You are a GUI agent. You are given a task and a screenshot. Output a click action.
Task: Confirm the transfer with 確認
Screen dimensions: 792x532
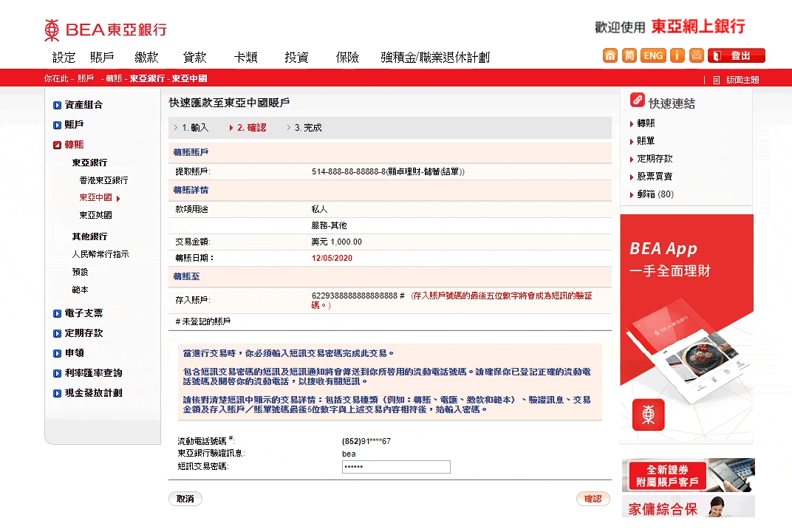click(593, 499)
